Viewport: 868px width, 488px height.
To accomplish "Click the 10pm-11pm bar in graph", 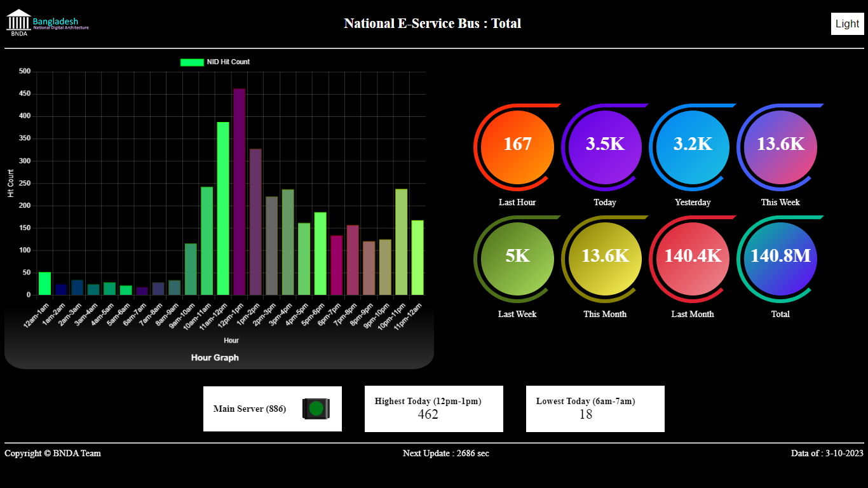I will tap(401, 242).
